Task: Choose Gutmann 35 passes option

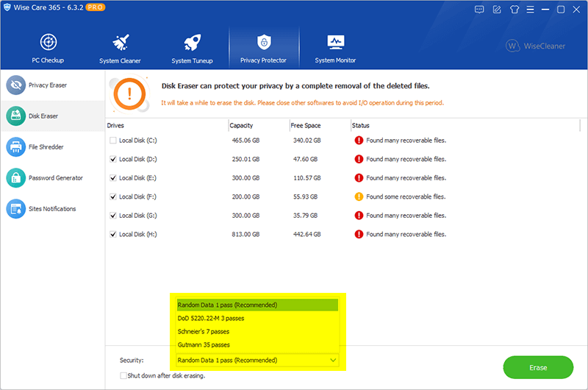Action: point(257,345)
